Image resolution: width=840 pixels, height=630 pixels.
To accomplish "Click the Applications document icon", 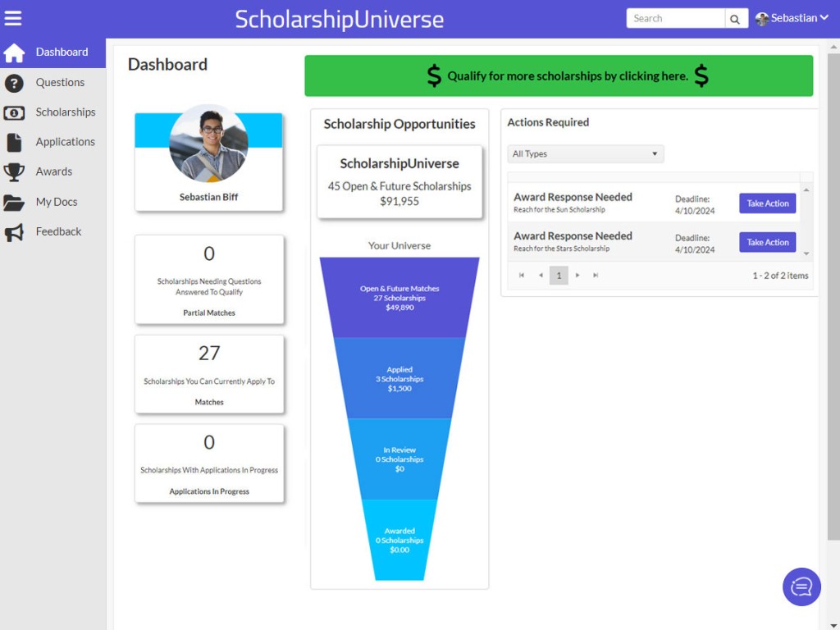I will tap(14, 142).
